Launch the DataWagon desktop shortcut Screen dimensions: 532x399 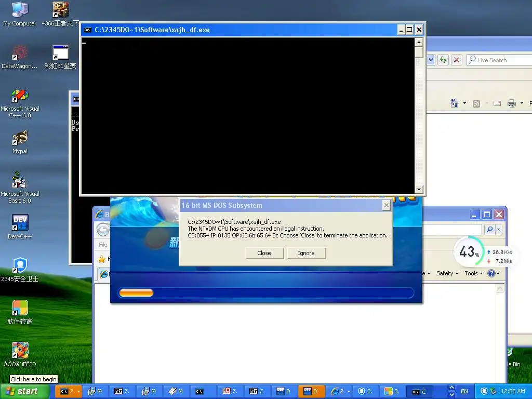pyautogui.click(x=20, y=57)
